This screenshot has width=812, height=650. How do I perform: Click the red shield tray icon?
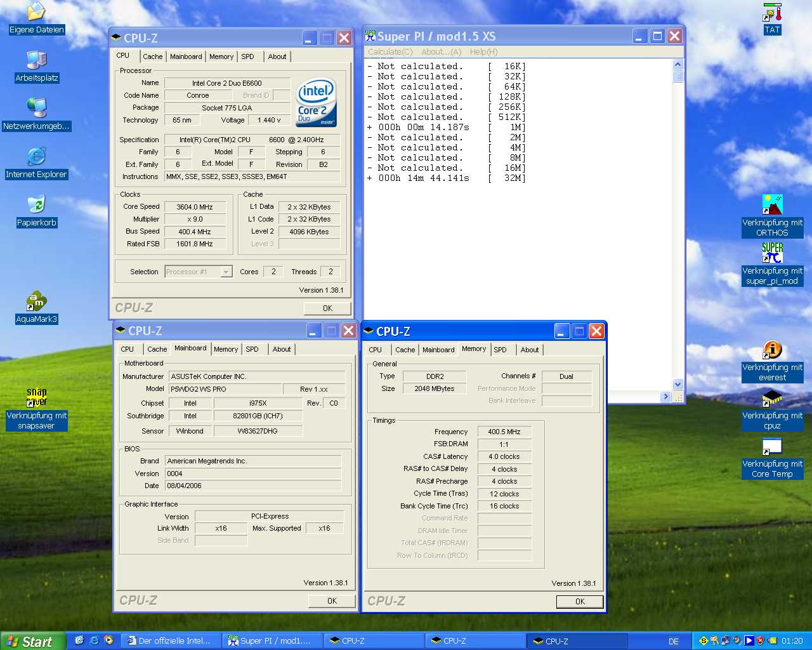click(x=760, y=641)
